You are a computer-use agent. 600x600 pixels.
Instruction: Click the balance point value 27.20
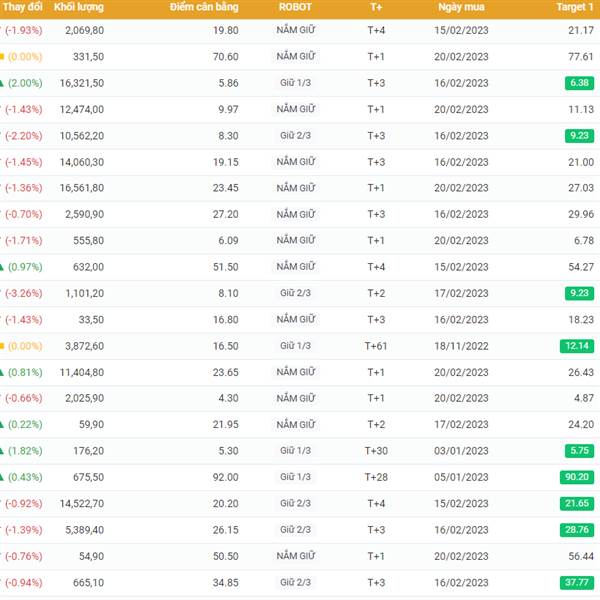225,214
